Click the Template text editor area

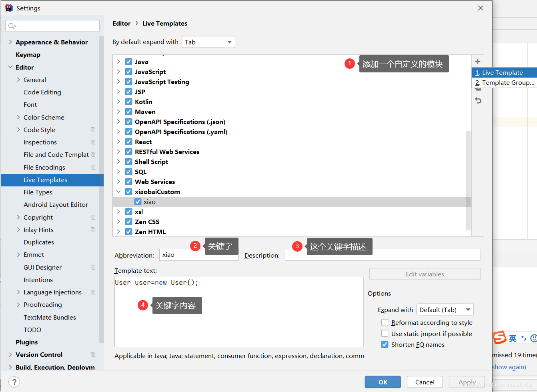pos(239,312)
